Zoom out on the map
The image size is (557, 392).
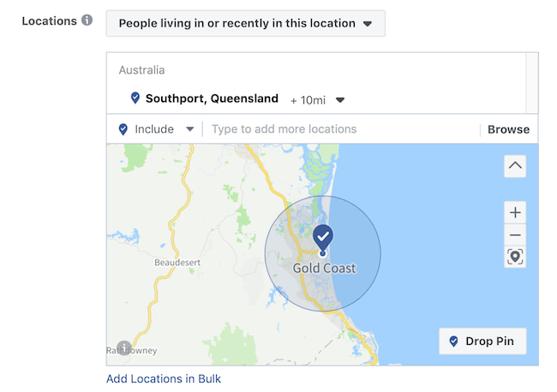515,235
